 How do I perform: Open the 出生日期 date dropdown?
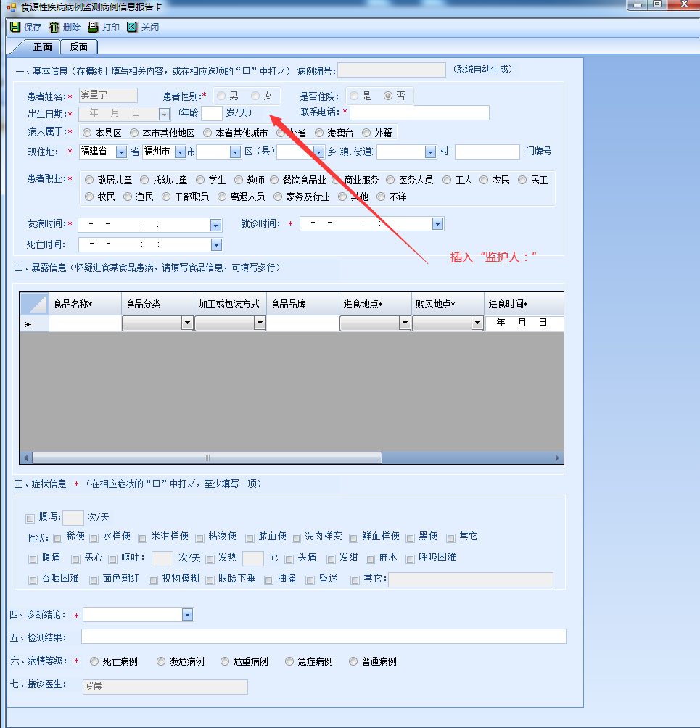164,115
